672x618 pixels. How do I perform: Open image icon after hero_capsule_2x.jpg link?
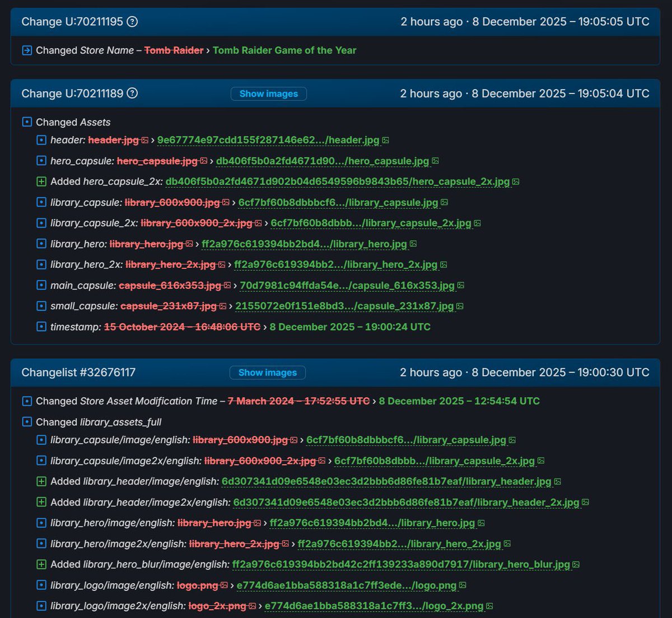516,182
